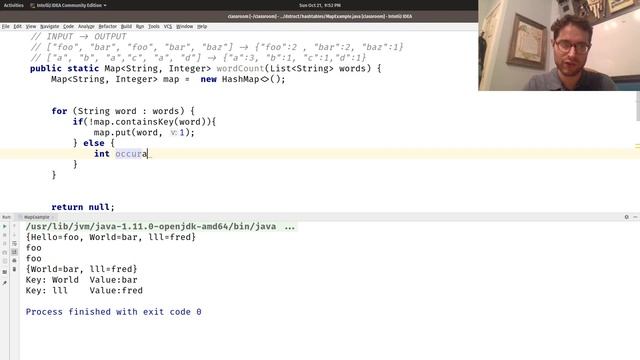Click the up stack trace arrow icon
The image size is (640, 360).
pos(14,226)
